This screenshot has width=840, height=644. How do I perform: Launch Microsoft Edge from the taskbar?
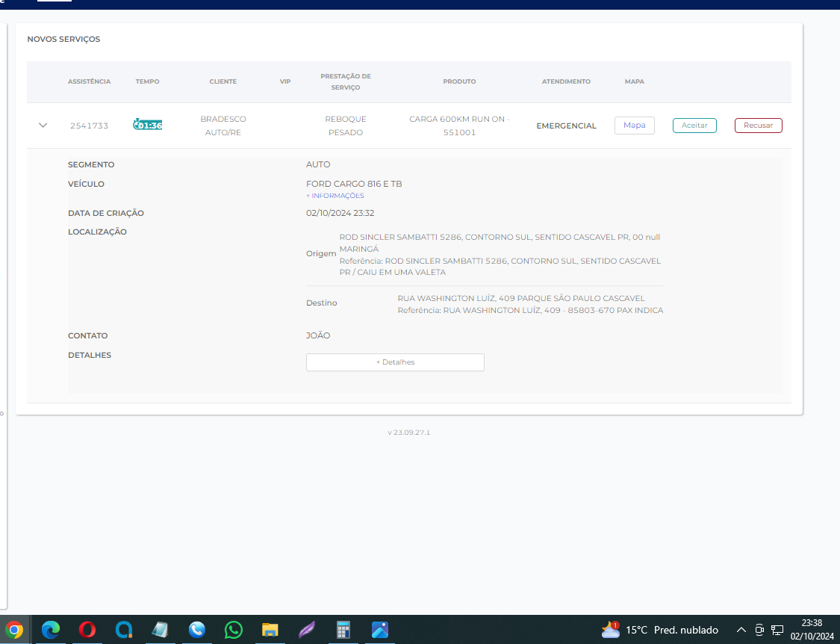51,630
